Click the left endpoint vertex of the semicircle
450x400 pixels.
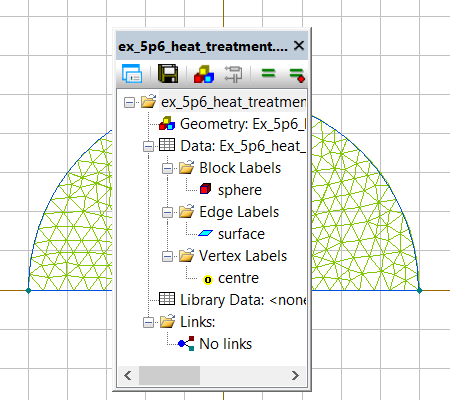click(x=29, y=291)
